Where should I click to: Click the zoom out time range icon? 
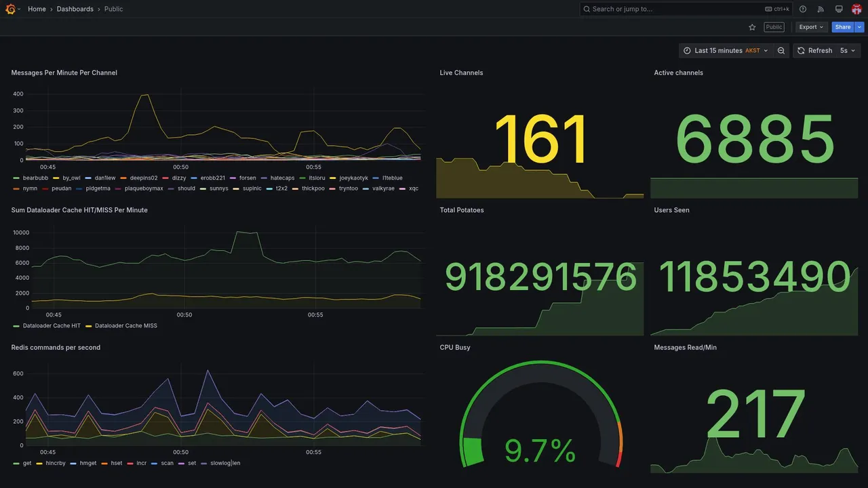click(781, 51)
